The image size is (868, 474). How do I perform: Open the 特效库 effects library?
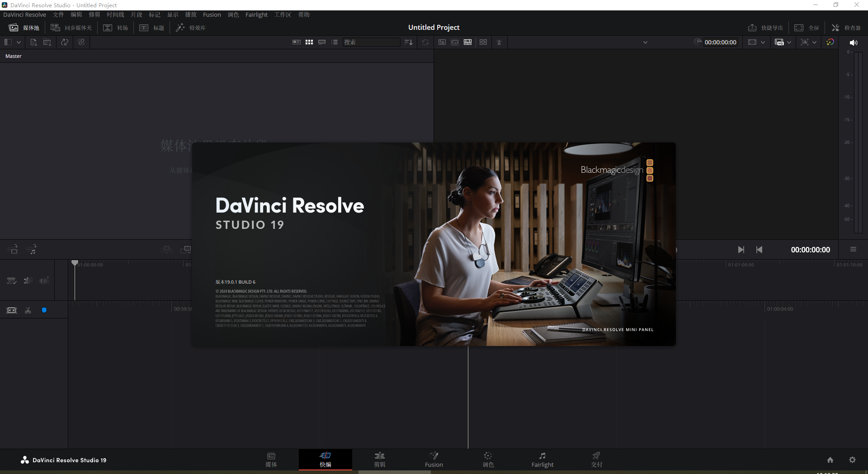pos(191,28)
